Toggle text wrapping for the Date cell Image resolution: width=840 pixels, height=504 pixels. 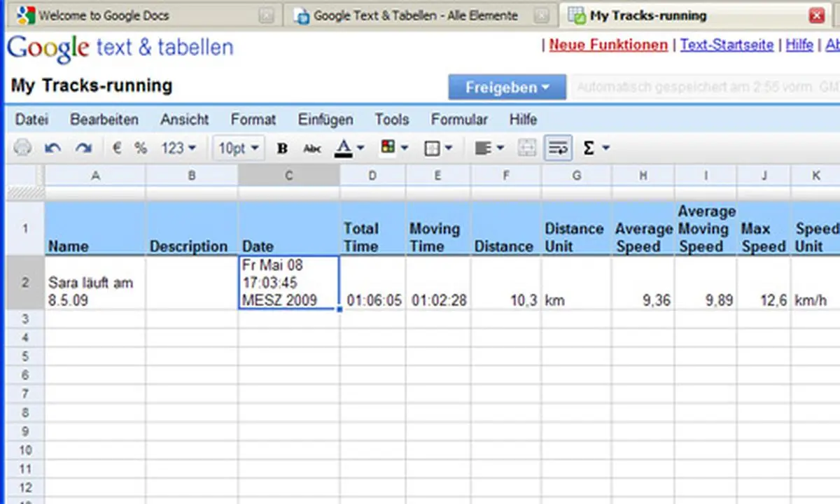pyautogui.click(x=558, y=148)
